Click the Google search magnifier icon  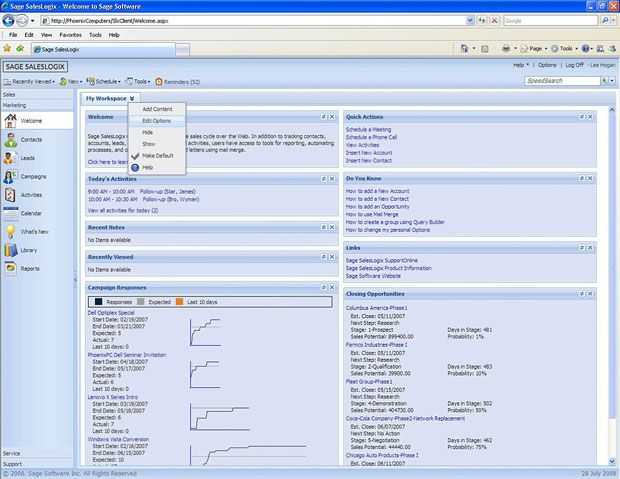pos(604,21)
